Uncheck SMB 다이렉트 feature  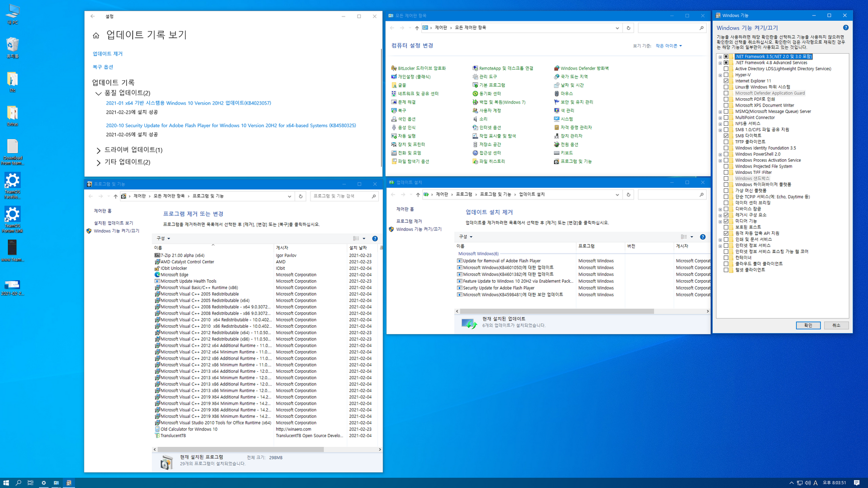726,136
